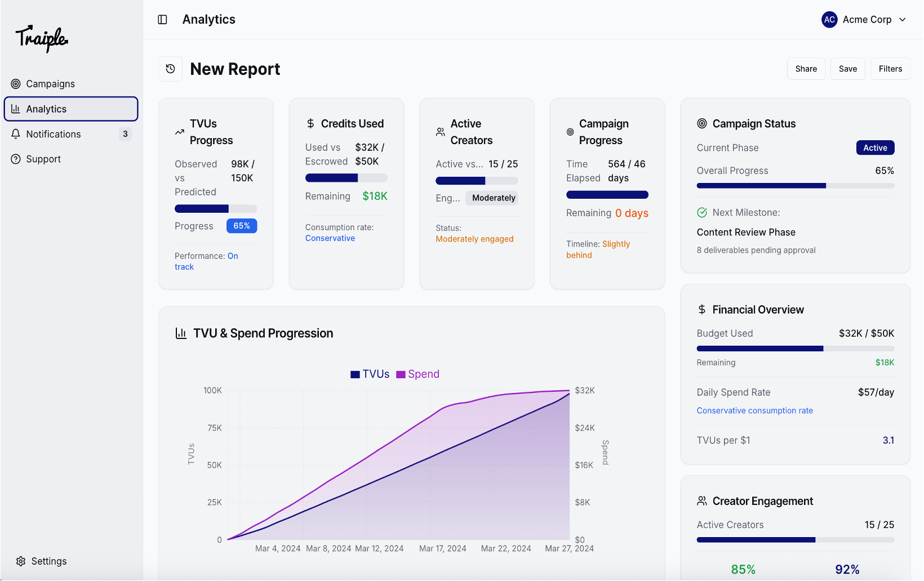The height and width of the screenshot is (581, 924).
Task: Open Settings via the gear icon
Action: coord(21,561)
